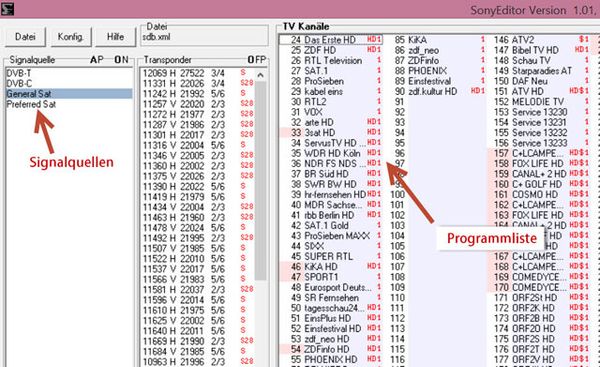Viewport: 600px width, 367px height.
Task: Select DVB-T signal source
Action: [x=69, y=73]
